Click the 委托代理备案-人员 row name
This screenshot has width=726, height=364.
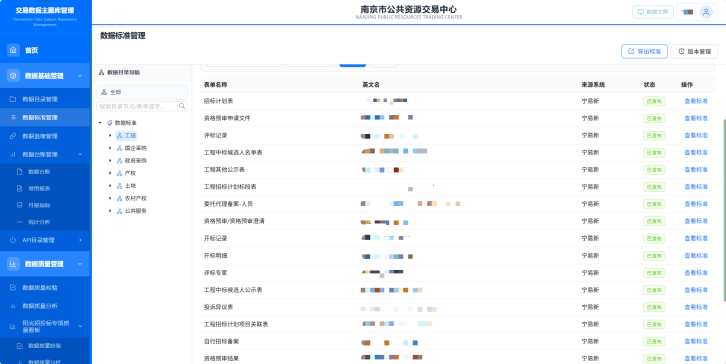coord(228,204)
